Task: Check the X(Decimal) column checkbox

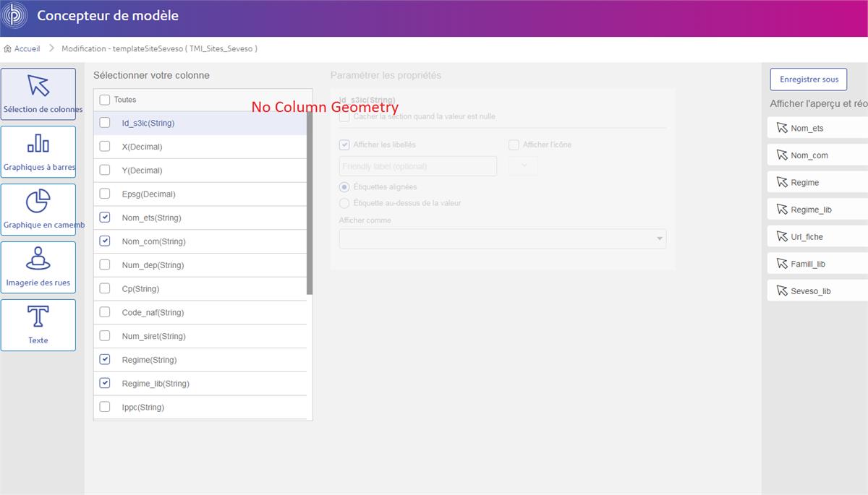Action: [x=105, y=147]
